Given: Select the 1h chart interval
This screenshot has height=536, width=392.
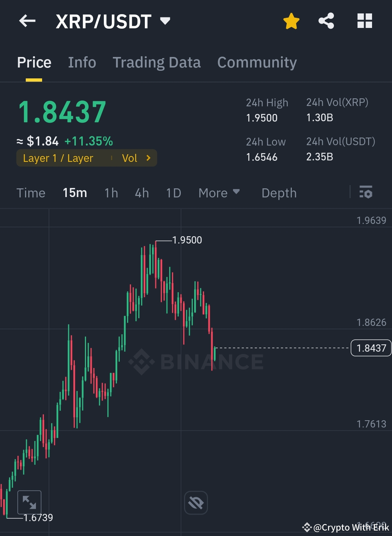Looking at the screenshot, I should pyautogui.click(x=111, y=193).
